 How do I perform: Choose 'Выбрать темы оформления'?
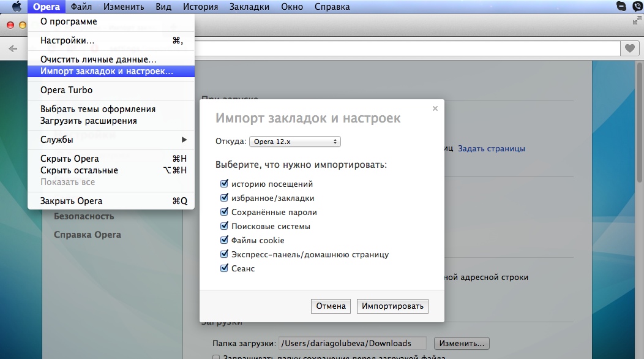click(x=111, y=109)
